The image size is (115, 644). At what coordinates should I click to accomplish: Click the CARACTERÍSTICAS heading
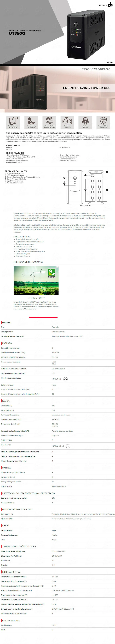pyautogui.click(x=22, y=236)
